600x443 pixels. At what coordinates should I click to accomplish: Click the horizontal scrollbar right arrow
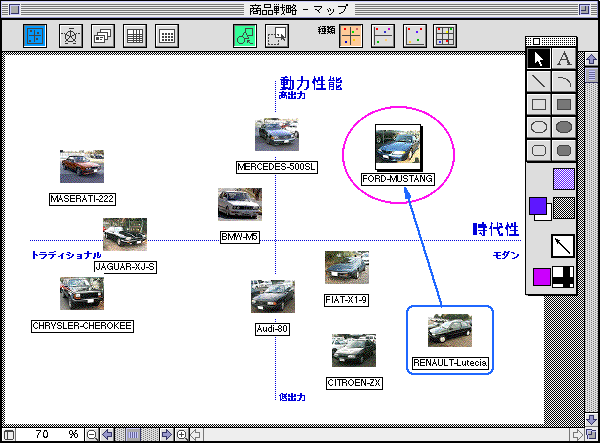[577, 435]
